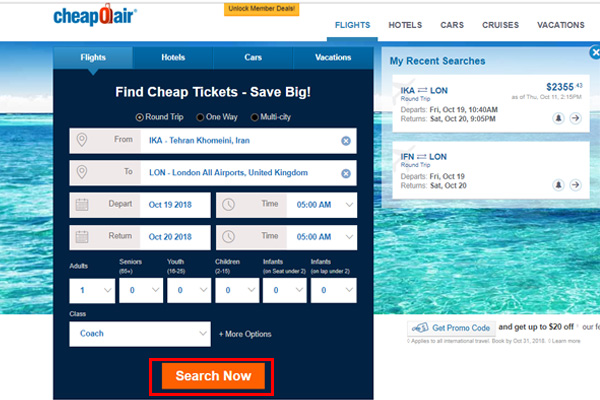Switch to the Hotels tab in search box
The image size is (600, 400).
pyautogui.click(x=173, y=57)
